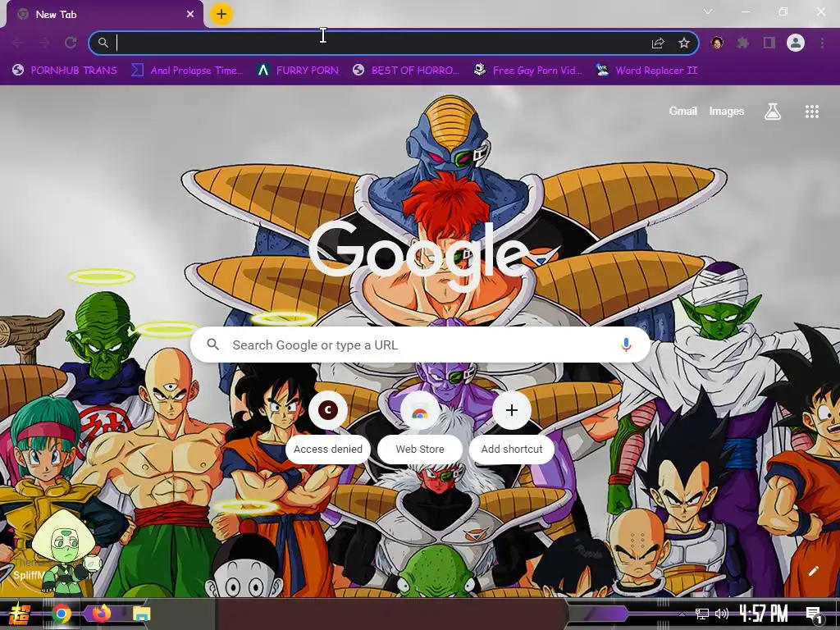This screenshot has height=630, width=840.
Task: Toggle the browser side panel
Action: click(x=769, y=43)
